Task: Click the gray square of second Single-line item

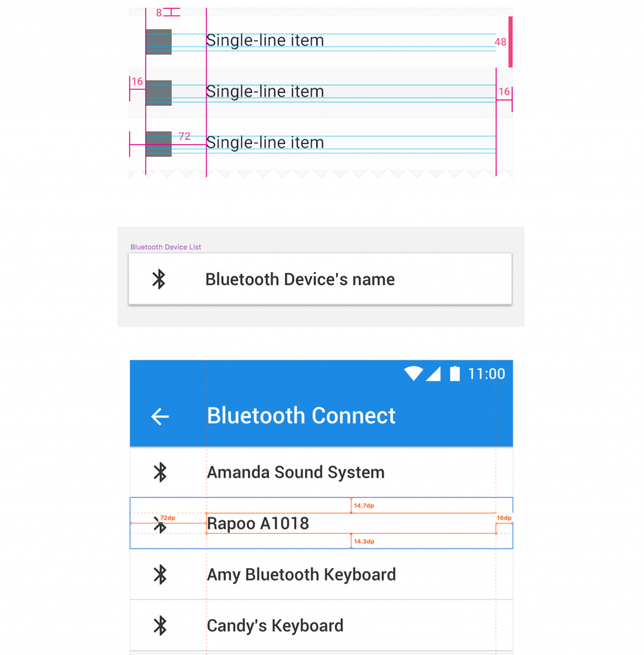Action: pyautogui.click(x=158, y=92)
